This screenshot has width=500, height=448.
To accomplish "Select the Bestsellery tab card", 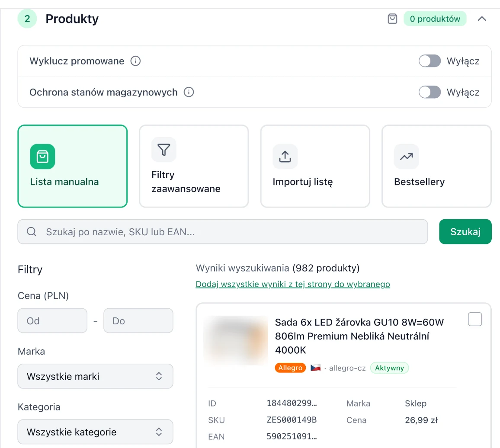I will pyautogui.click(x=436, y=166).
